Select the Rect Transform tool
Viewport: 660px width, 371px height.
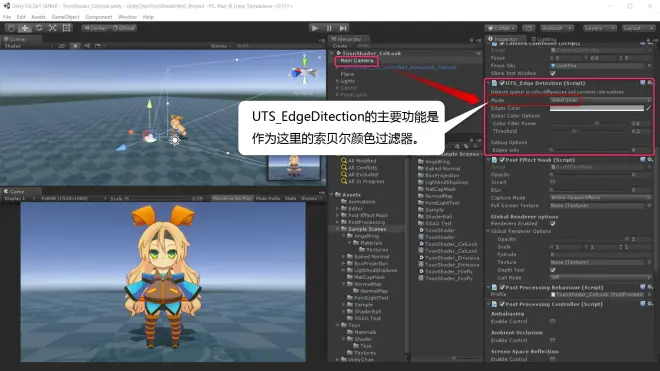pyautogui.click(x=67, y=28)
